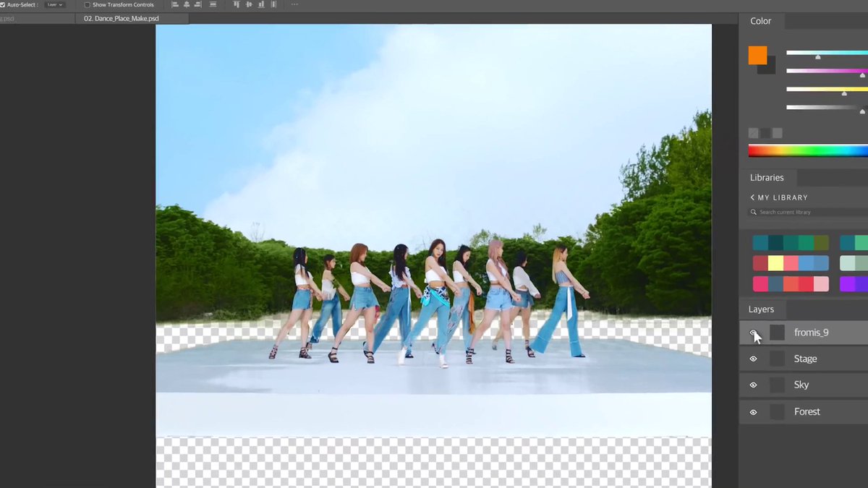Click the search magnifier icon in Libraries
Screen dimensions: 868x488
(754, 213)
